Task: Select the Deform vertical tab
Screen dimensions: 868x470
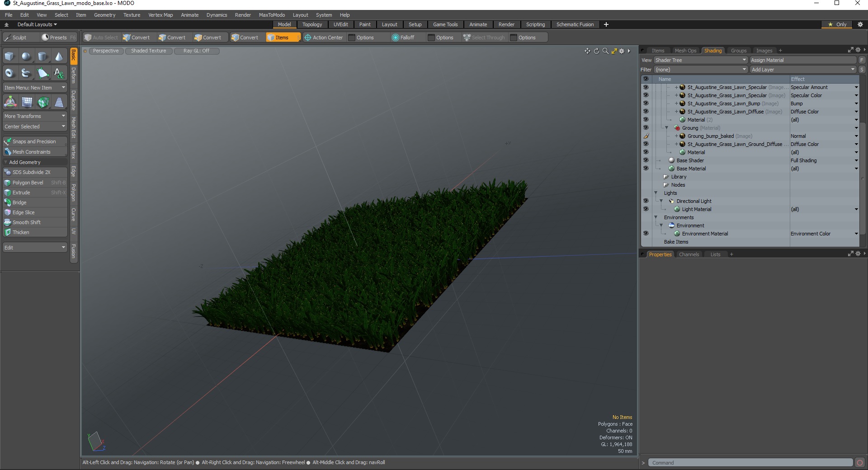Action: coord(74,75)
